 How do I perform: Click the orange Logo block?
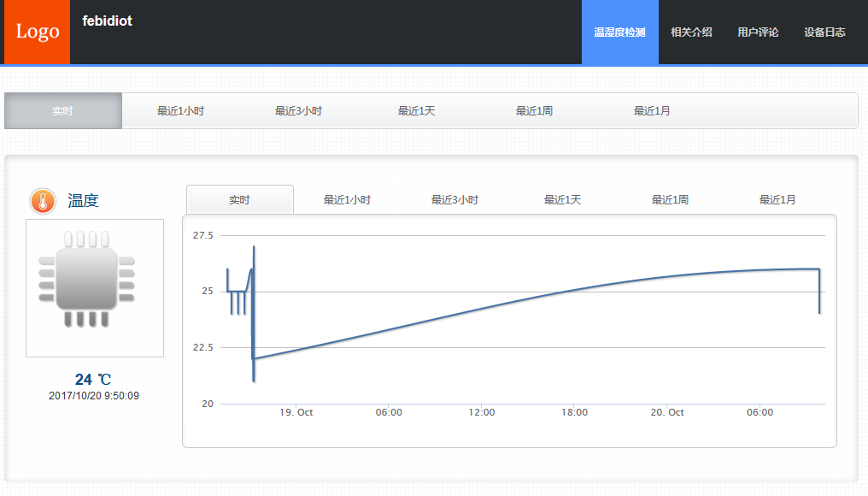(38, 32)
